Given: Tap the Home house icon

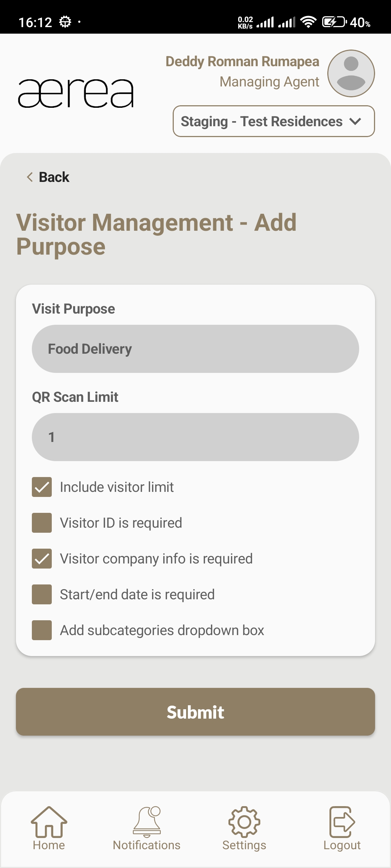Looking at the screenshot, I should (x=49, y=822).
